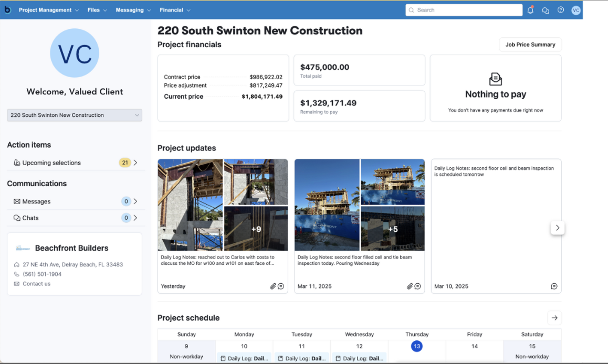Click Monday's Daily Log calendar icon

[223, 359]
